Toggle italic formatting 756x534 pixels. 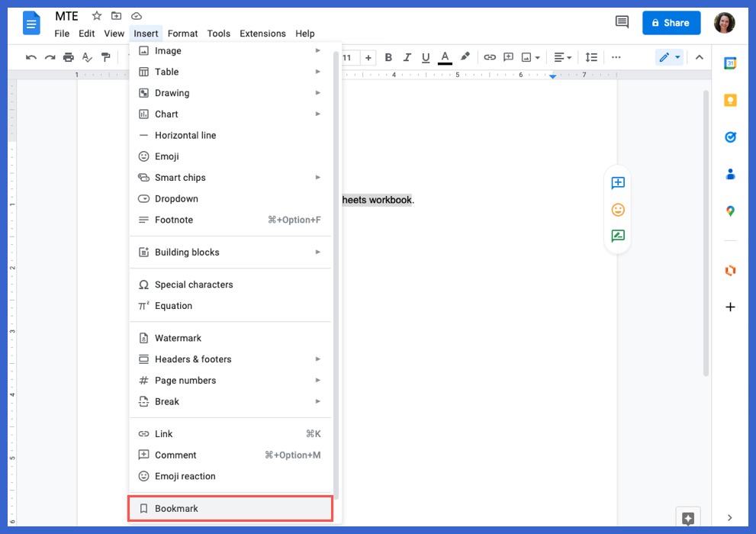pyautogui.click(x=407, y=57)
